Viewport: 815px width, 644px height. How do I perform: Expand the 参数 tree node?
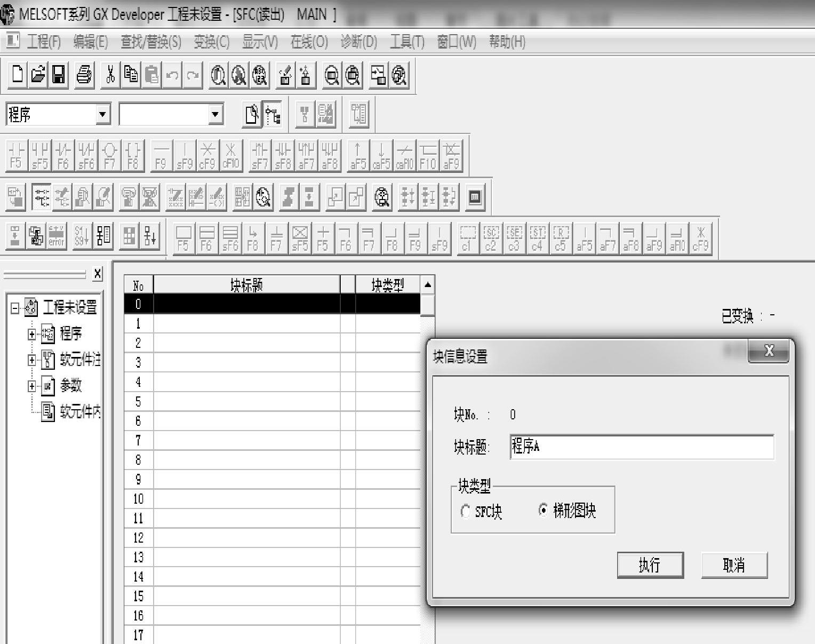[32, 386]
